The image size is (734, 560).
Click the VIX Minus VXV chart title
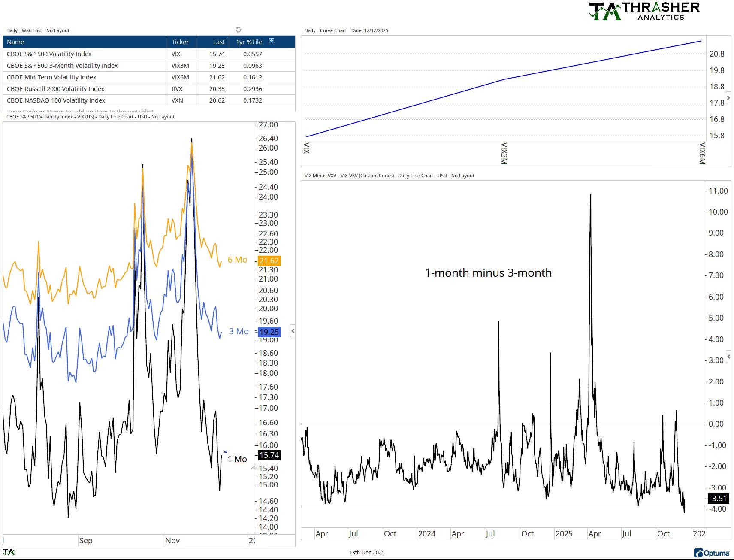pyautogui.click(x=389, y=176)
